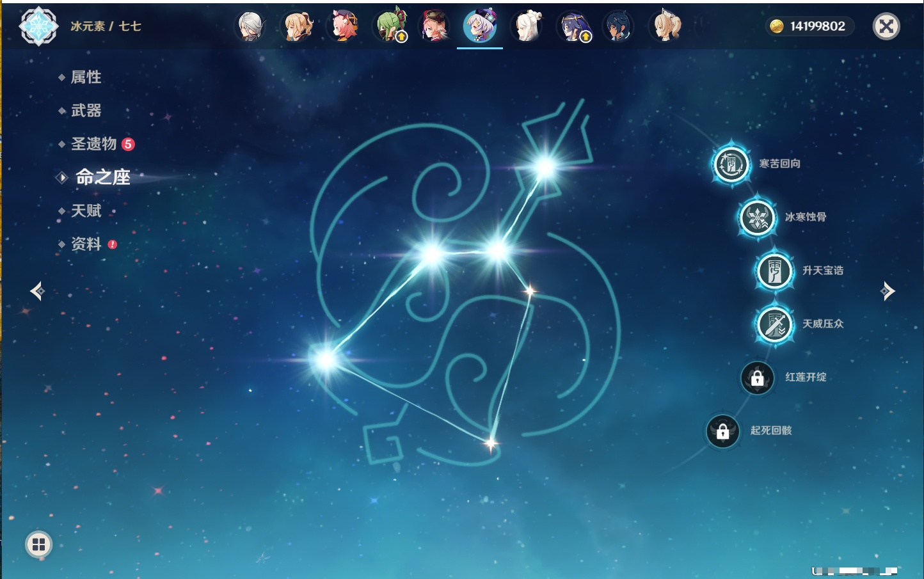Click the locked 起死回骸 padlock icon
Image resolution: width=924 pixels, height=579 pixels.
click(x=723, y=431)
